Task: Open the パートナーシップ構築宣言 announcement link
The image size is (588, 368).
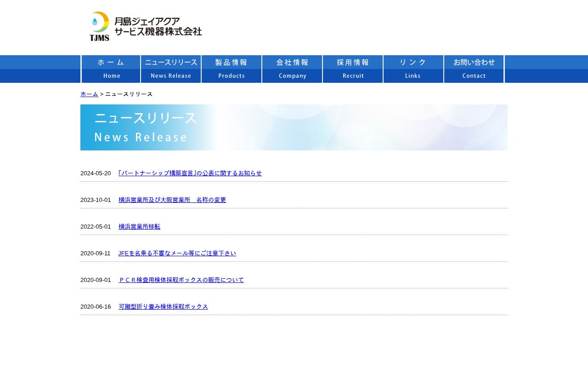Action: 190,173
